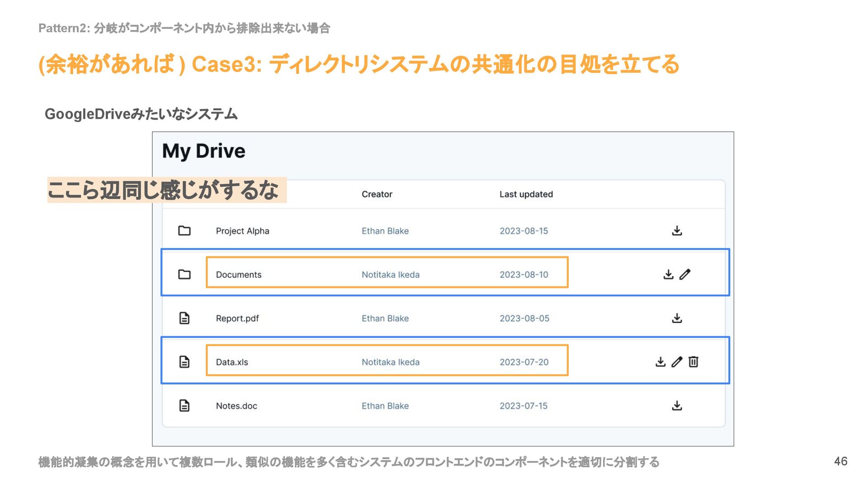Open the Report.pdf file name
This screenshot has height=488, width=868.
pyautogui.click(x=237, y=319)
